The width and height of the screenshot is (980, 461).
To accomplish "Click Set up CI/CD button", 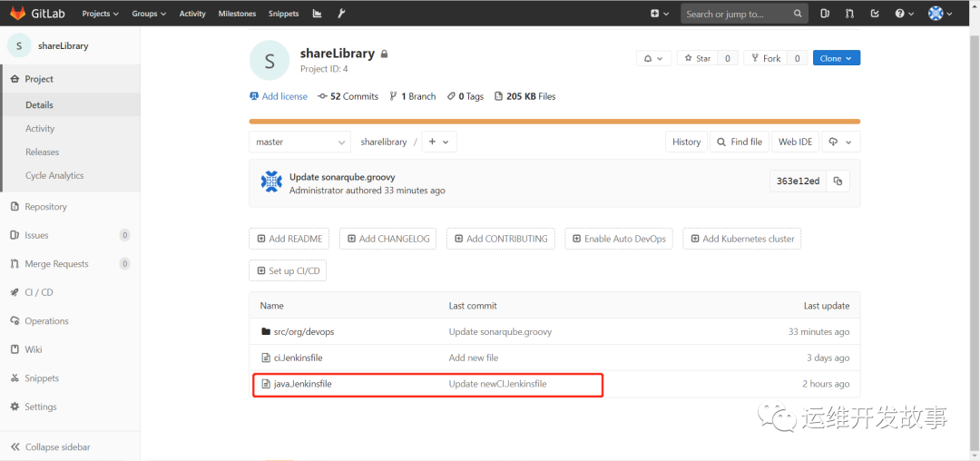I will point(289,271).
